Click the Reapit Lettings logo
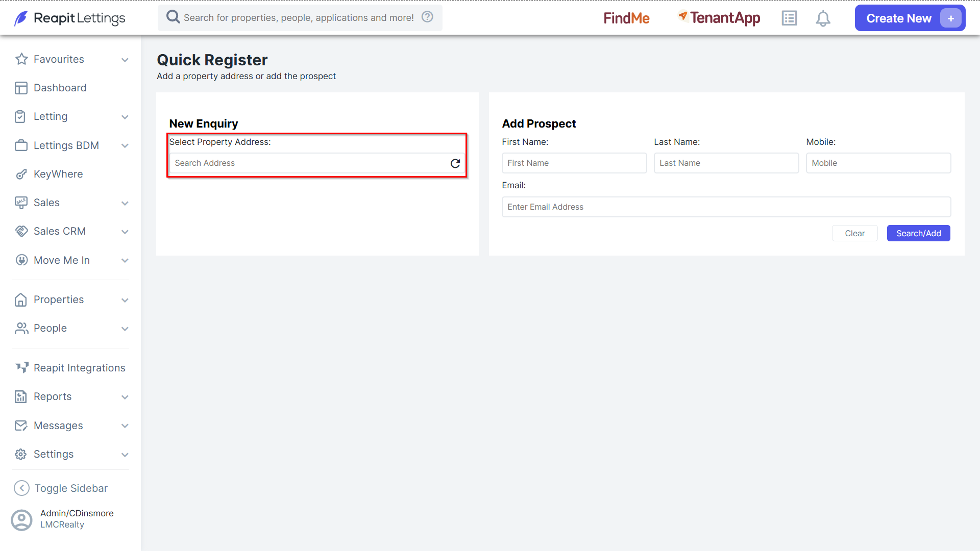 pos(69,18)
